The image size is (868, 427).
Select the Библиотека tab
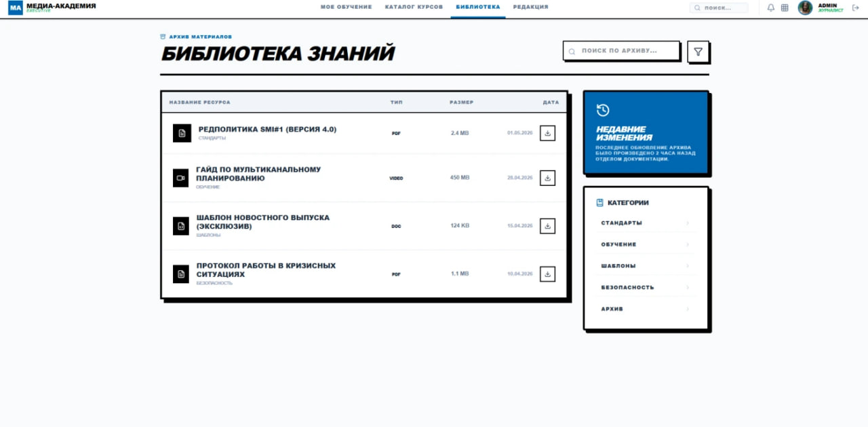[x=478, y=7]
